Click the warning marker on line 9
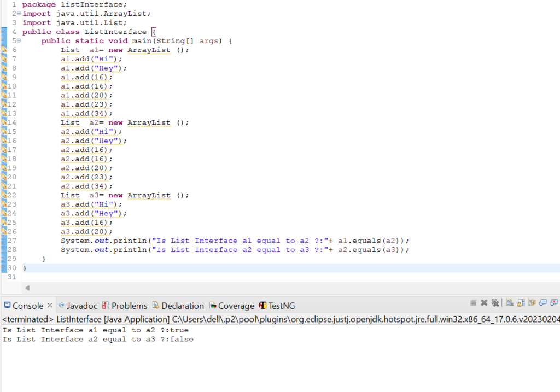560x392 pixels. (x=4, y=77)
